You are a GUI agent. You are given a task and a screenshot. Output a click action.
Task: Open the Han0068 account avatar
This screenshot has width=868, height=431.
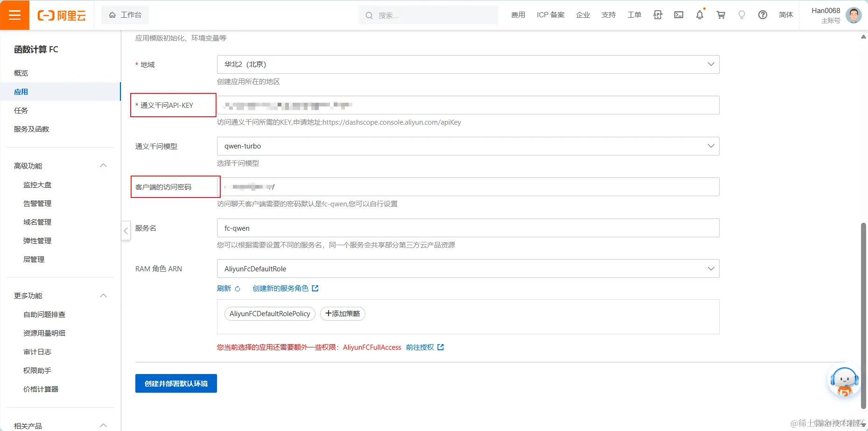pyautogui.click(x=854, y=15)
